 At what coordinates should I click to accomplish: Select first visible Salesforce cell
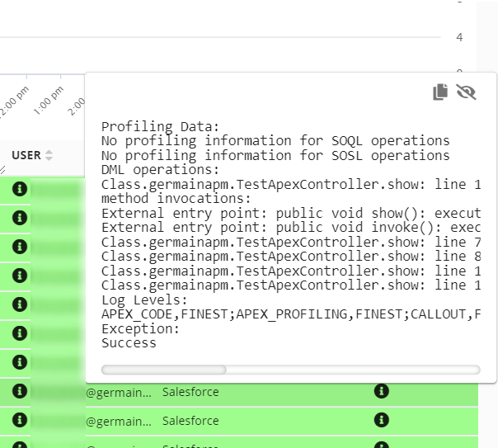tap(190, 392)
